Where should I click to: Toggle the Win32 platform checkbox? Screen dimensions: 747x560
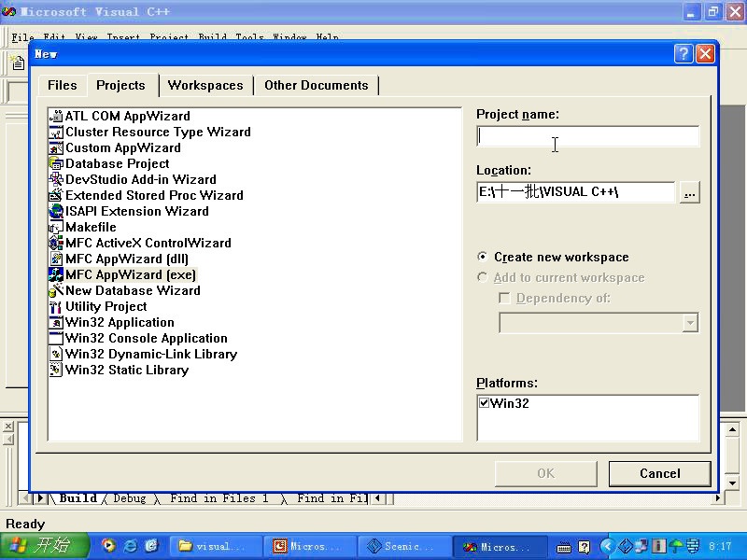[x=484, y=403]
